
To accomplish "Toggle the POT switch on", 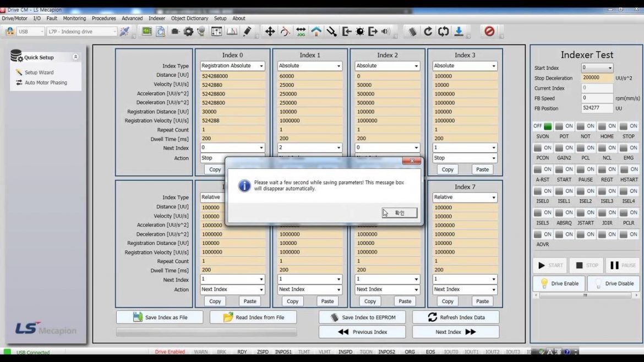I will (564, 126).
